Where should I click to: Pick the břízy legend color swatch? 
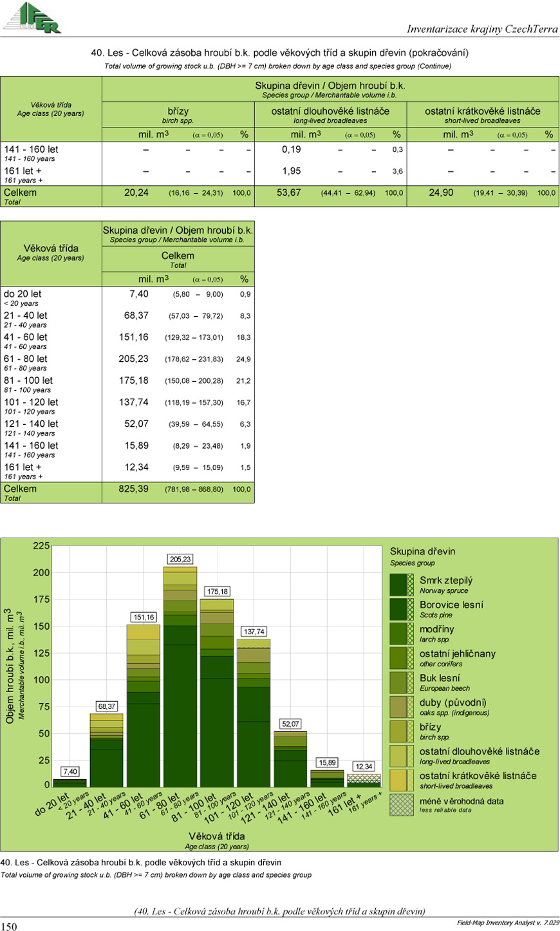[402, 731]
